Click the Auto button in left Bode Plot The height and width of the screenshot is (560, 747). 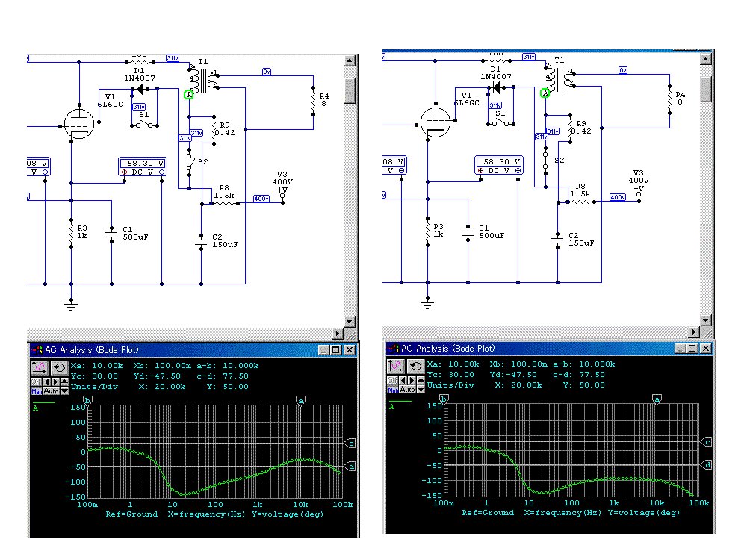click(x=51, y=391)
